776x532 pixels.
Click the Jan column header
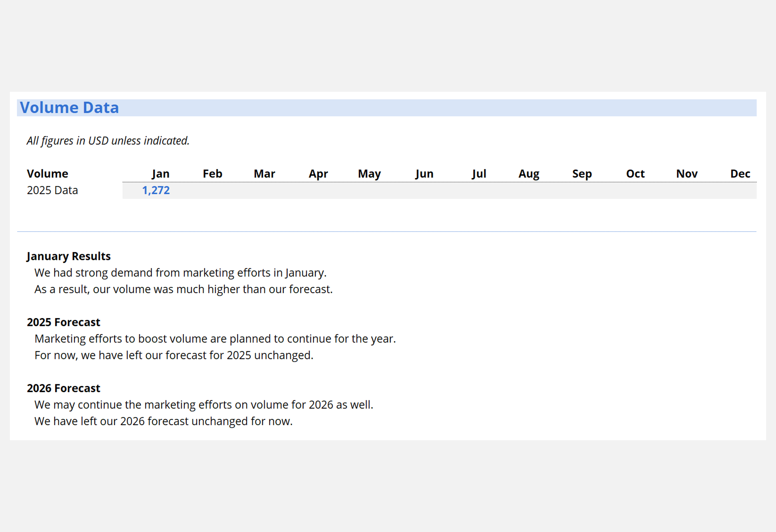pos(160,174)
